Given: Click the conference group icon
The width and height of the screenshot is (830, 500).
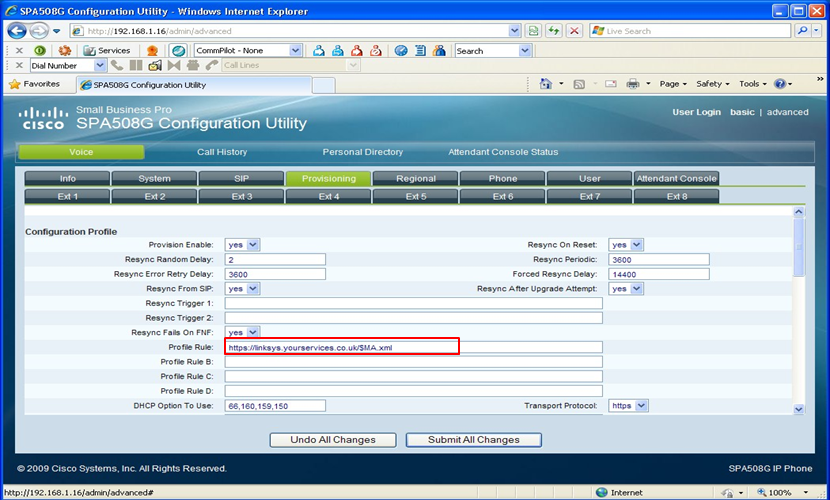Looking at the screenshot, I should pyautogui.click(x=193, y=66).
